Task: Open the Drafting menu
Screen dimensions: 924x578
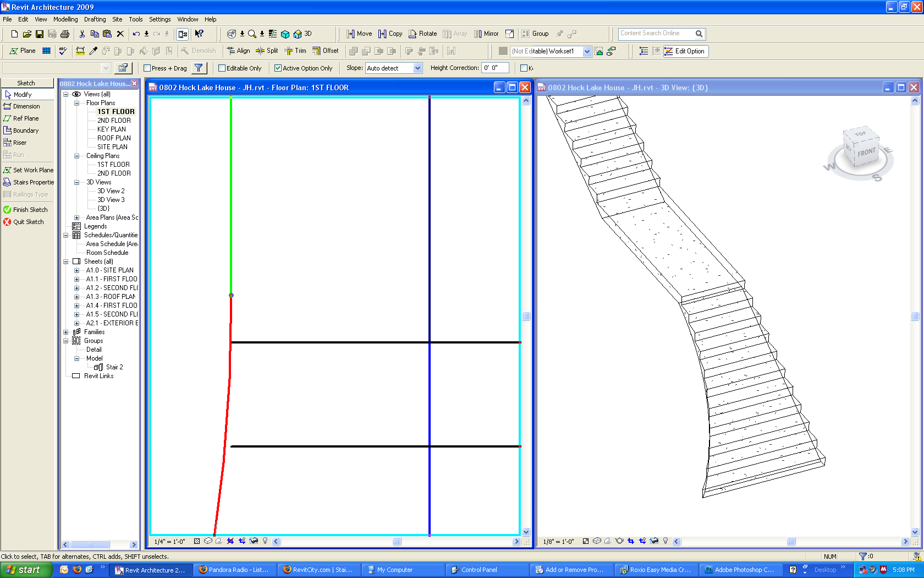Action: point(95,19)
